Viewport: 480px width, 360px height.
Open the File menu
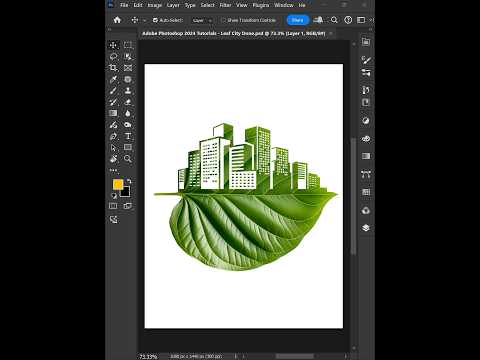click(124, 5)
